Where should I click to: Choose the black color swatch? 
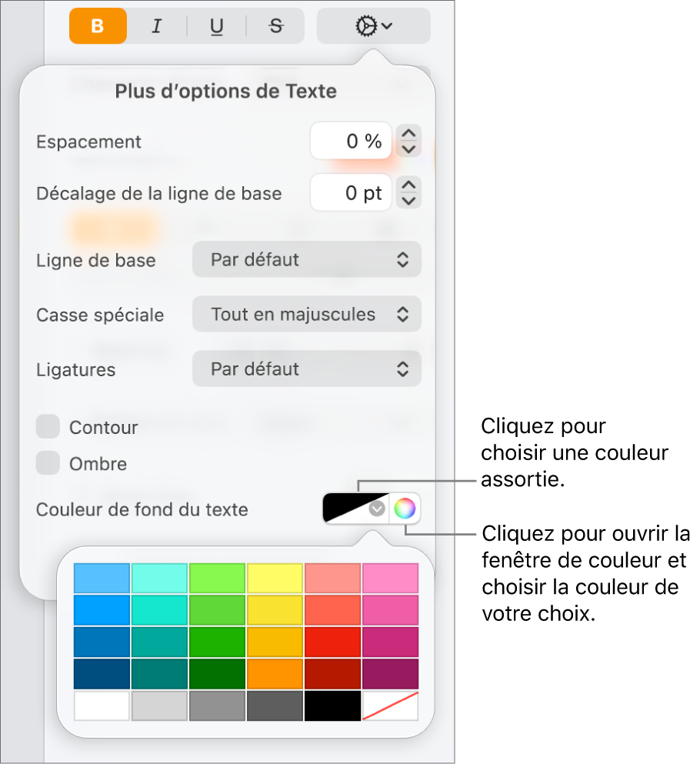tap(332, 706)
